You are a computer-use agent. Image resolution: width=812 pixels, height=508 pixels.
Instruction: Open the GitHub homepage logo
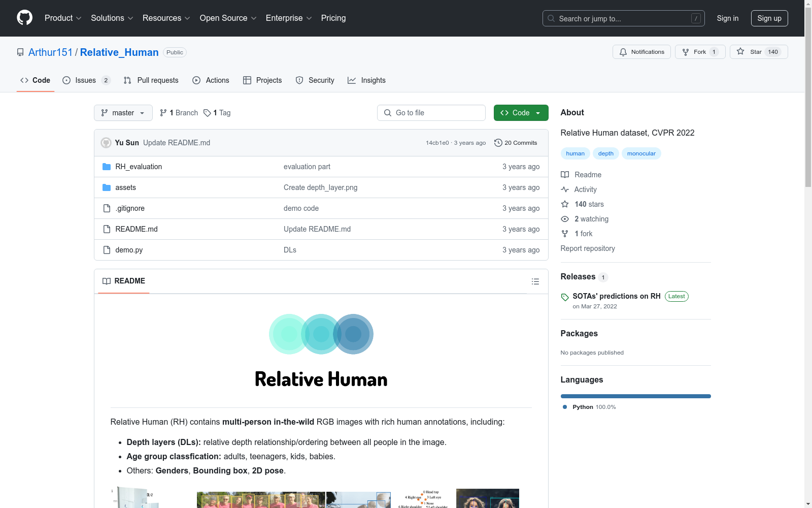24,18
